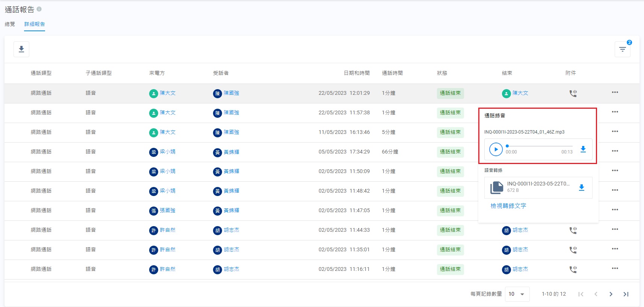This screenshot has width=644, height=307.
Task: Download the call recording mp3 file
Action: pyautogui.click(x=583, y=149)
